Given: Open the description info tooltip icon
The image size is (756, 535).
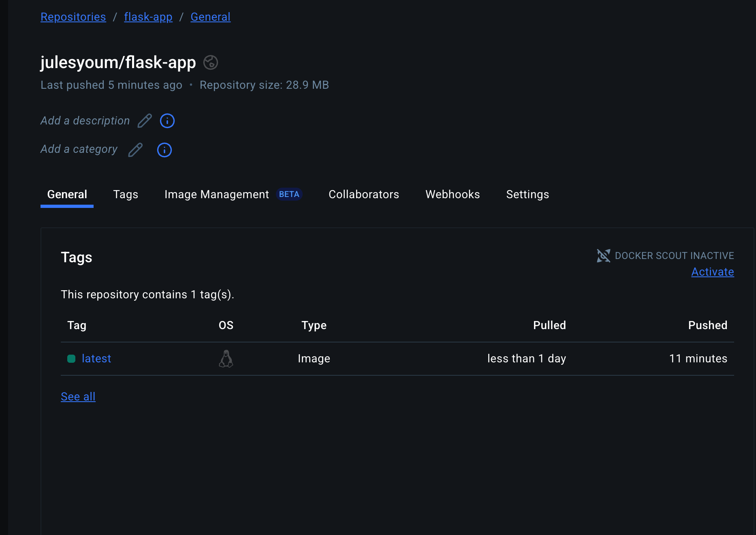Looking at the screenshot, I should pyautogui.click(x=167, y=121).
